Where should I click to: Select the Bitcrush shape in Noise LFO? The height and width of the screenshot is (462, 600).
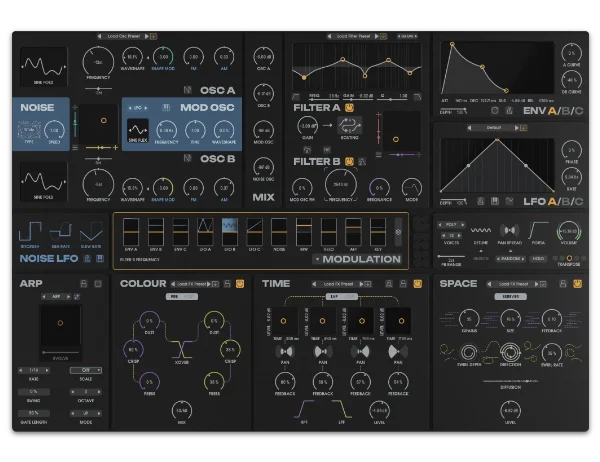click(x=30, y=231)
